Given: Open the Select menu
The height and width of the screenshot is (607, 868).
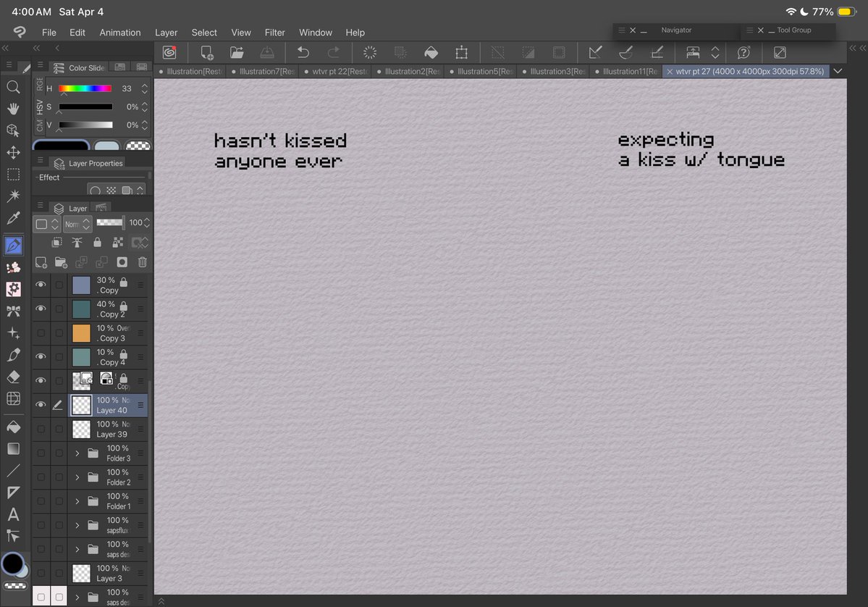Looking at the screenshot, I should [204, 33].
